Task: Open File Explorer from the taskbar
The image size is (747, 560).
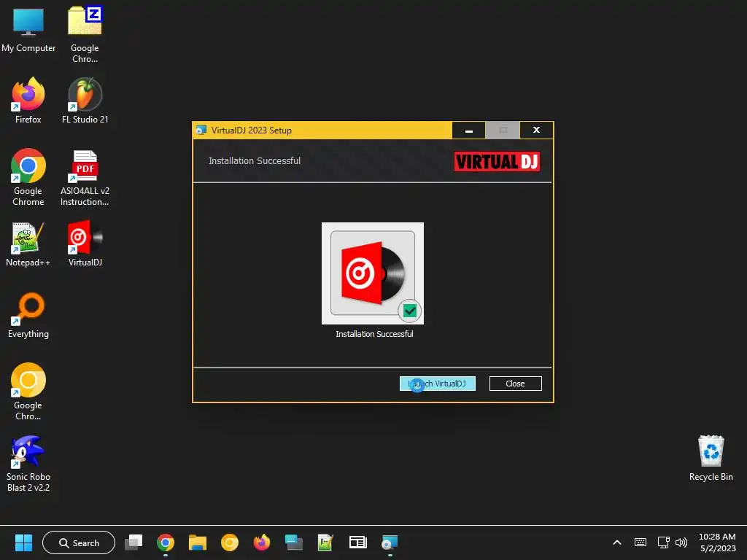Action: click(x=197, y=542)
